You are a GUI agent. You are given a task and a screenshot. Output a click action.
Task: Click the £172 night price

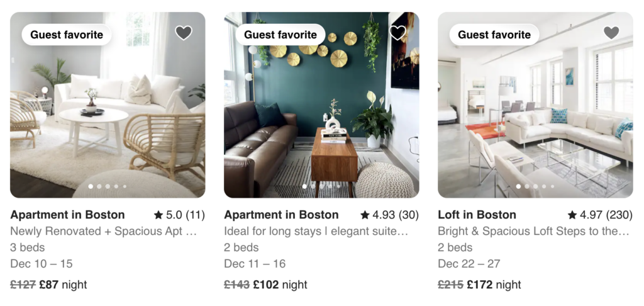[x=494, y=285]
